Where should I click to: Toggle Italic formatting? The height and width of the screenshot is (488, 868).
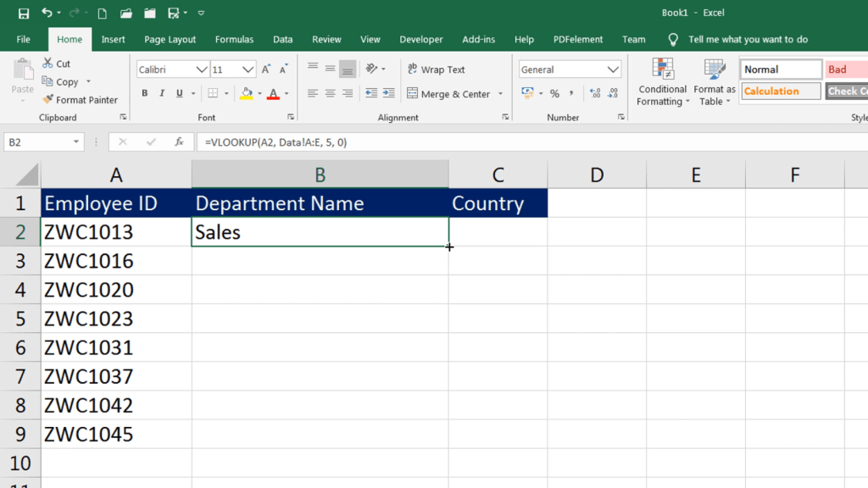click(162, 93)
